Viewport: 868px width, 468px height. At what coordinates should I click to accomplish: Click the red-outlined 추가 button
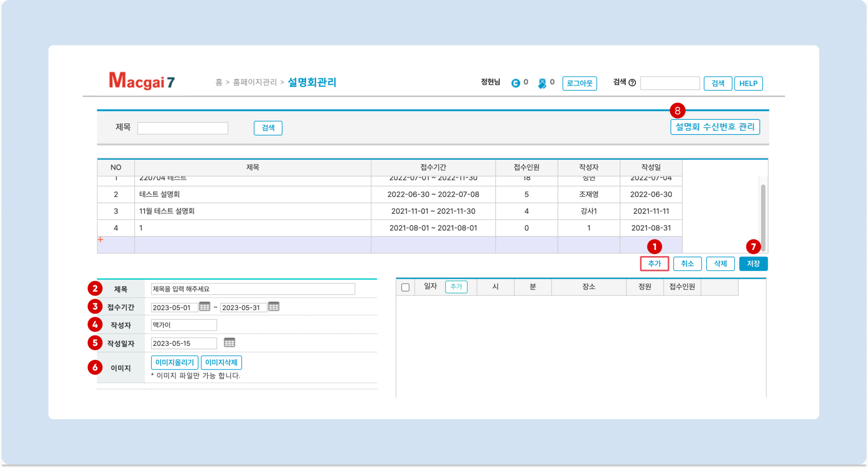coord(654,264)
